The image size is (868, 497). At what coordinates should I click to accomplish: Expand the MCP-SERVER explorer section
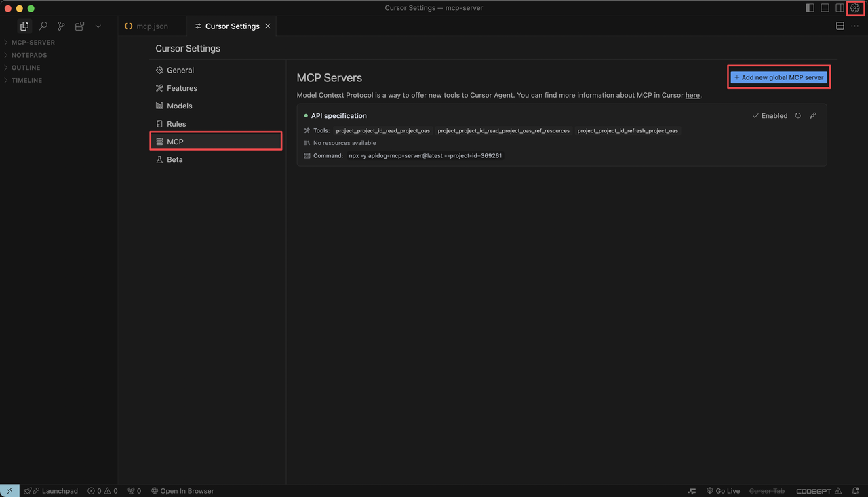click(x=59, y=43)
